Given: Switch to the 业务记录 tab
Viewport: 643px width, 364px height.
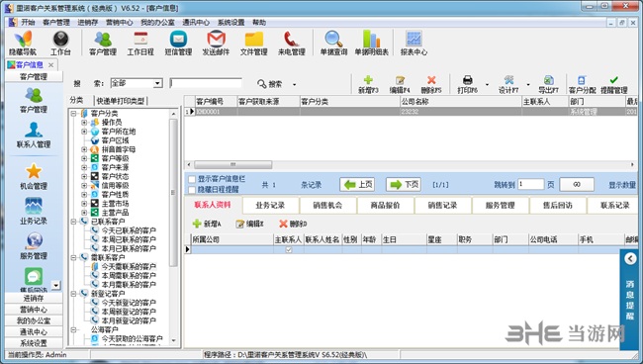Looking at the screenshot, I should pyautogui.click(x=270, y=205).
